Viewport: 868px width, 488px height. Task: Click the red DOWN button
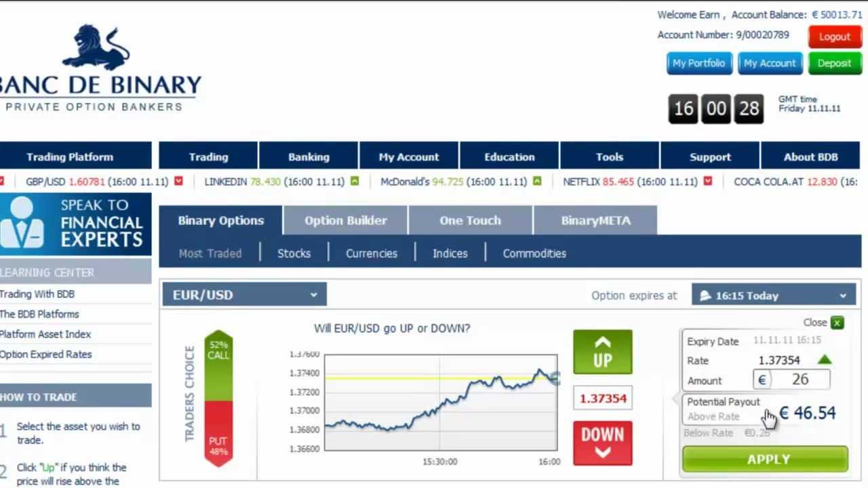tap(603, 443)
